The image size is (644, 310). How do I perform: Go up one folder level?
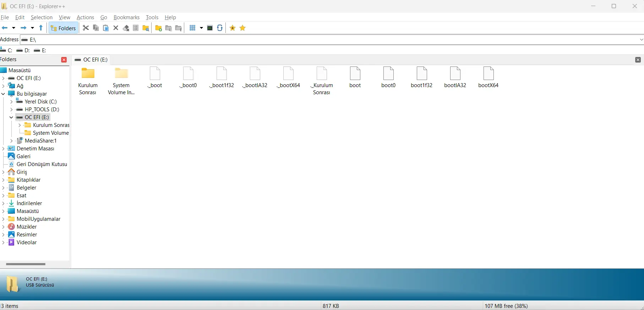(x=41, y=28)
